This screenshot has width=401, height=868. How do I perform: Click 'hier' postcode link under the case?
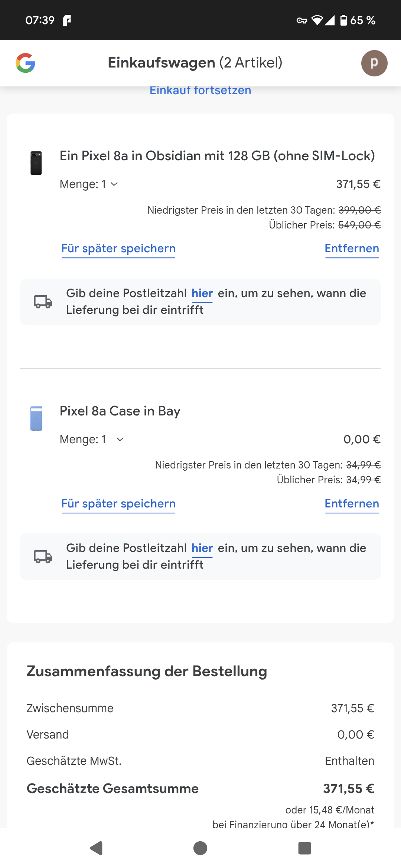click(x=202, y=548)
